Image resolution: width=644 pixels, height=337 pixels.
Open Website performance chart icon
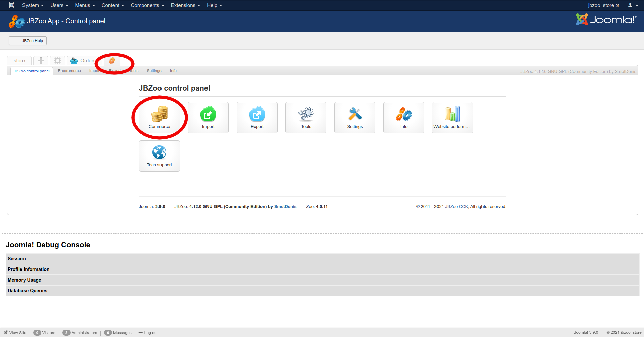click(453, 118)
